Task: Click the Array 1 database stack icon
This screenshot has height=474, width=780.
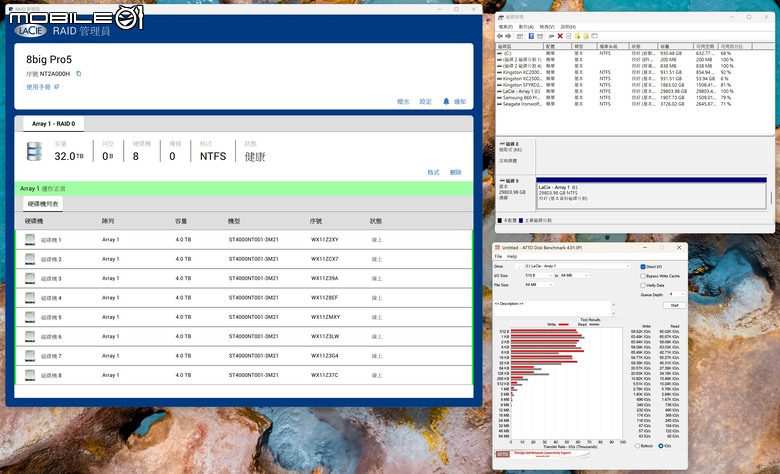Action: [34, 152]
